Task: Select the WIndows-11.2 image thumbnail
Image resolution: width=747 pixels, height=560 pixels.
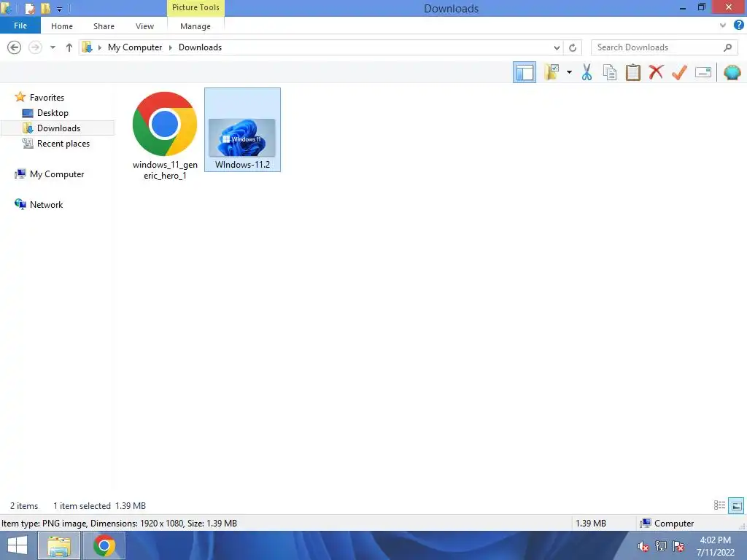Action: [242, 138]
